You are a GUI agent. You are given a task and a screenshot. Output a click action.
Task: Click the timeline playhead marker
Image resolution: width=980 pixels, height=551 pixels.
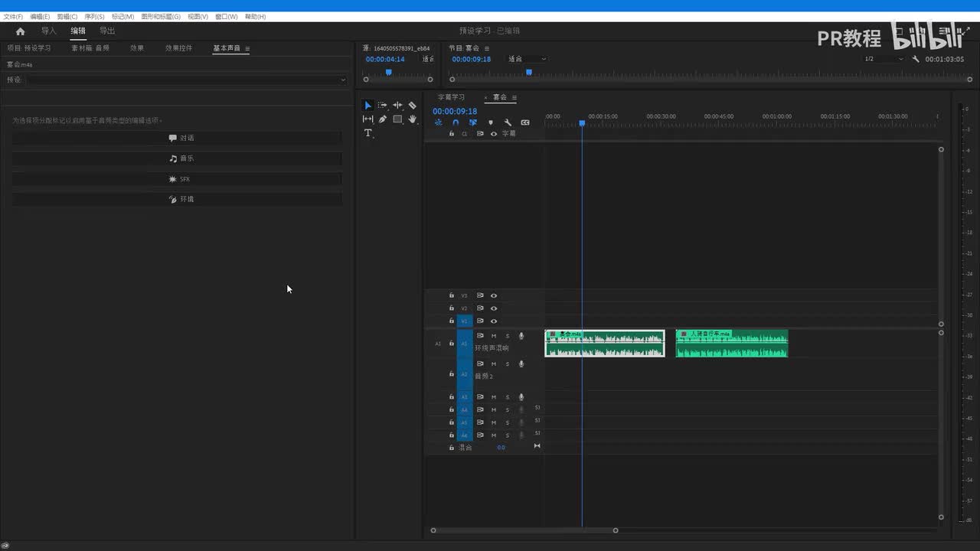[x=582, y=123]
